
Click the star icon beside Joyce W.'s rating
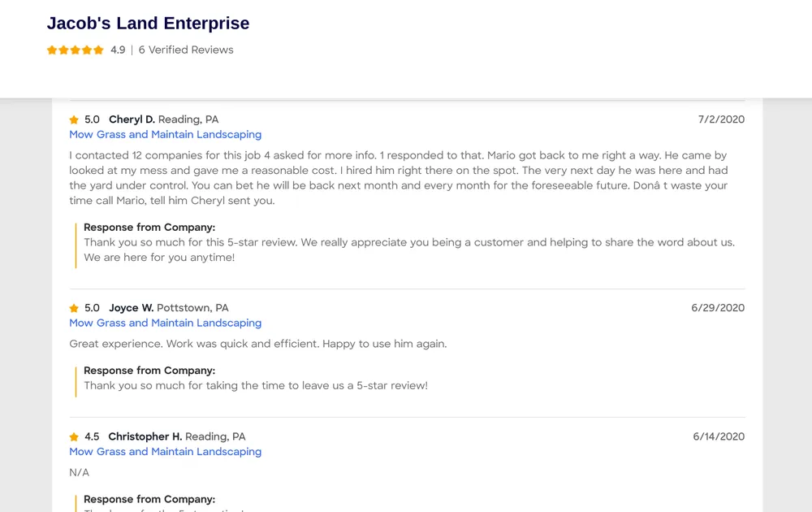(74, 309)
